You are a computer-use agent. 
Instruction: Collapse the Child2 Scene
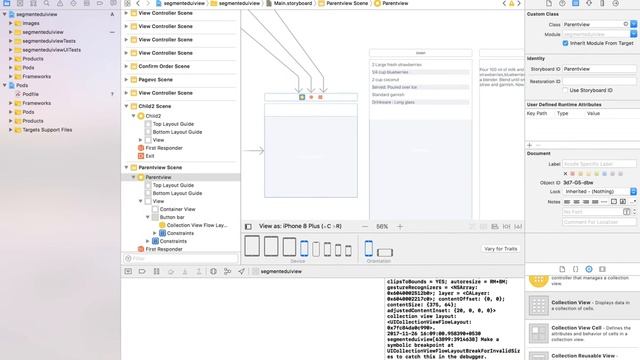coord(126,106)
